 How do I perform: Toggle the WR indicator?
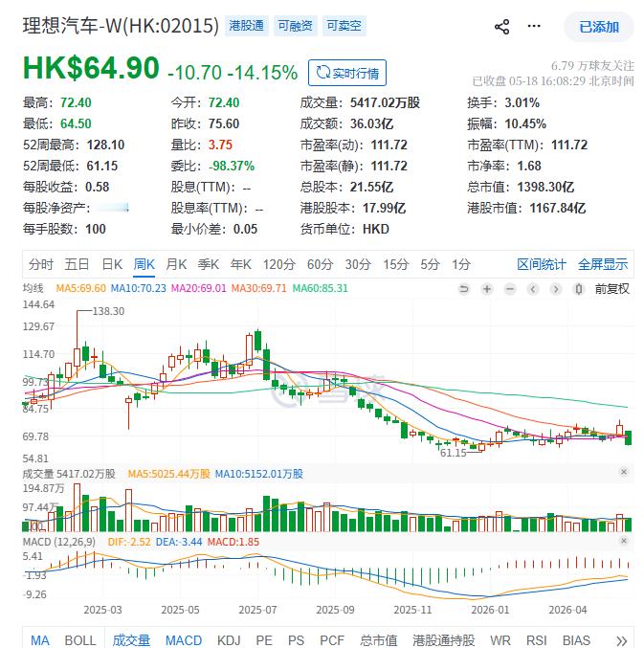coord(500,640)
